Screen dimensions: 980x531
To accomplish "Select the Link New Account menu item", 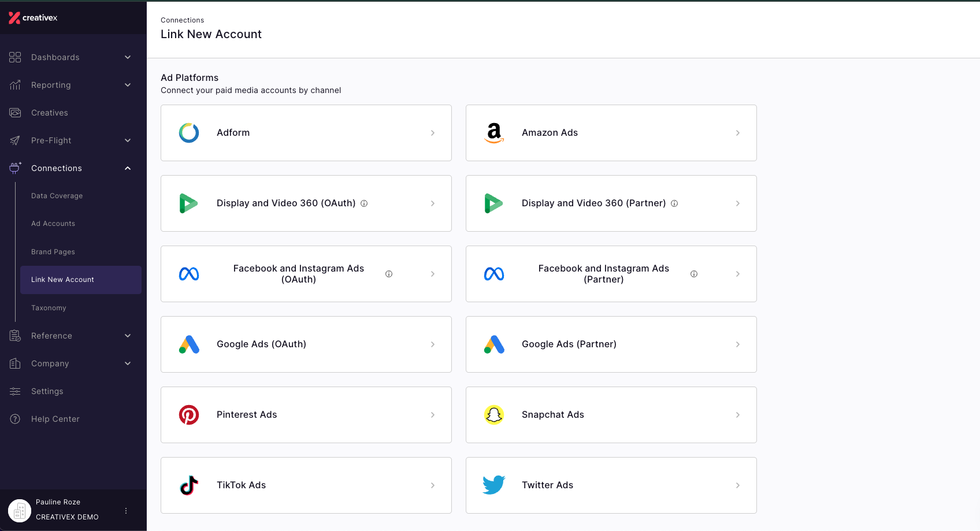I will (x=81, y=280).
